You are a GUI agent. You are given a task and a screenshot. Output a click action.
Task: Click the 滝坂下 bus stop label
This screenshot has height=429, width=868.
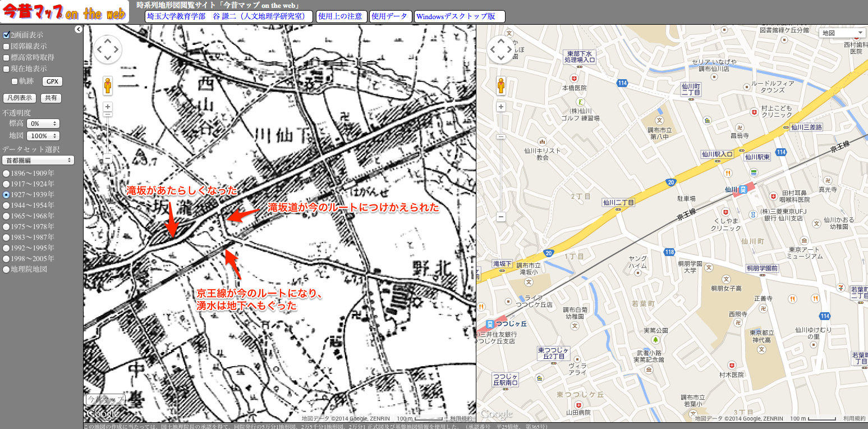tap(502, 263)
